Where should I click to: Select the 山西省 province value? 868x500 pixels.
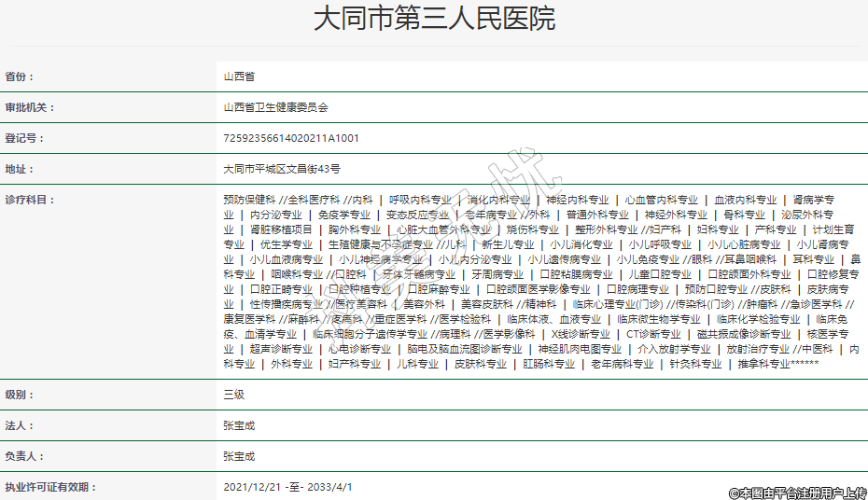(x=239, y=76)
